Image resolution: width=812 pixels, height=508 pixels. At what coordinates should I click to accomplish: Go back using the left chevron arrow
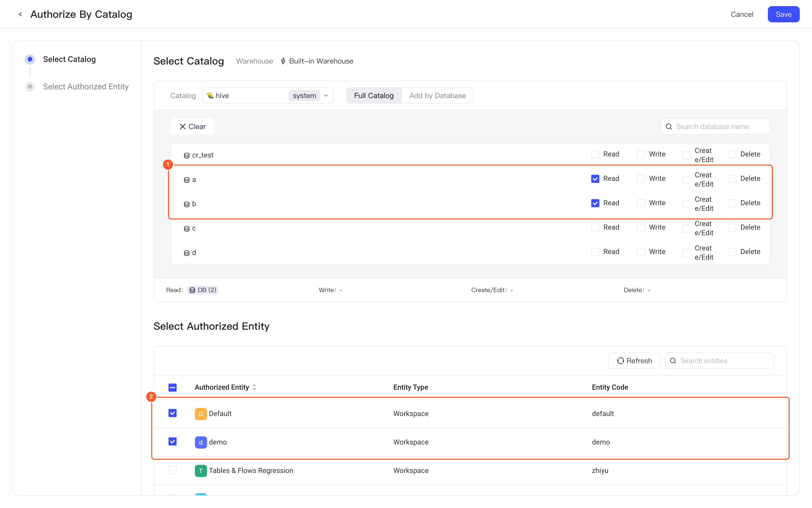pyautogui.click(x=21, y=14)
